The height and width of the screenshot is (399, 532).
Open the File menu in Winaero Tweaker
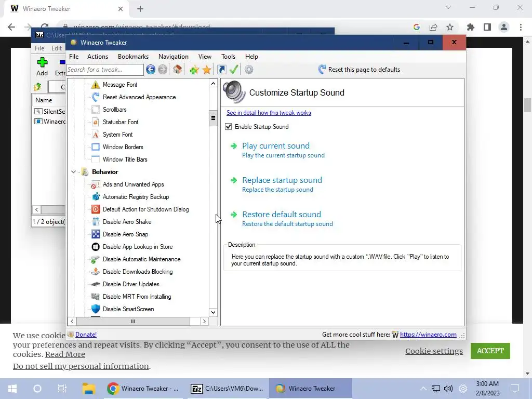point(74,57)
